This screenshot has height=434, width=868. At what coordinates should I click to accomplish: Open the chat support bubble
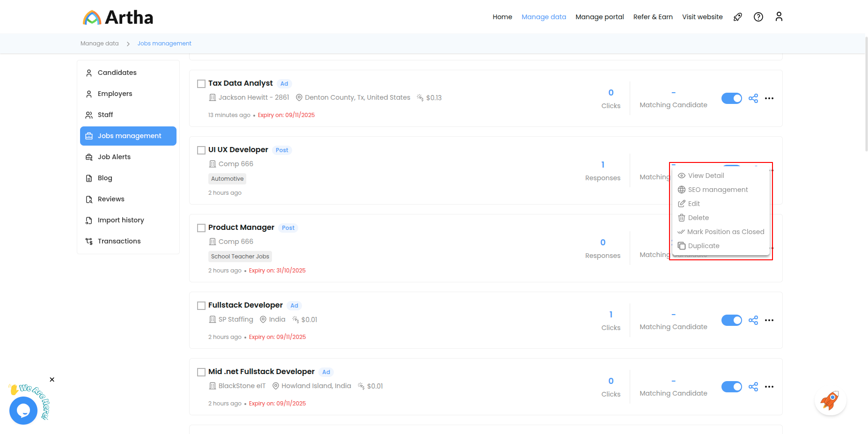point(23,410)
